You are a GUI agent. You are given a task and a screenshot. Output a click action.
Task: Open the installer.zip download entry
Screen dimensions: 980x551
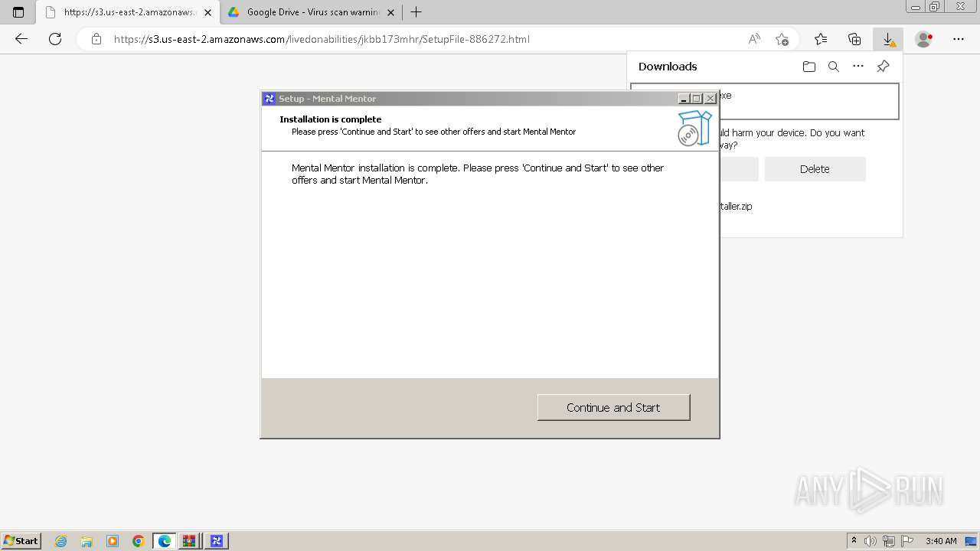[735, 206]
